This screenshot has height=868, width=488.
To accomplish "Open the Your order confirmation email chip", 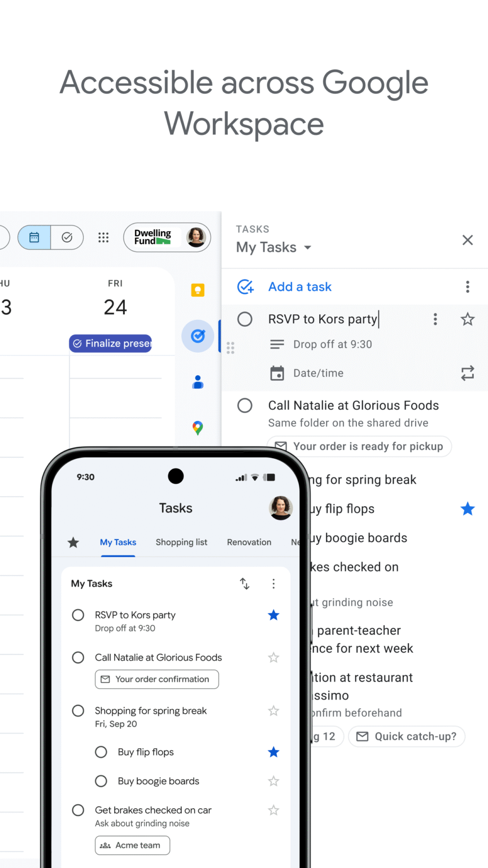I will click(x=156, y=679).
